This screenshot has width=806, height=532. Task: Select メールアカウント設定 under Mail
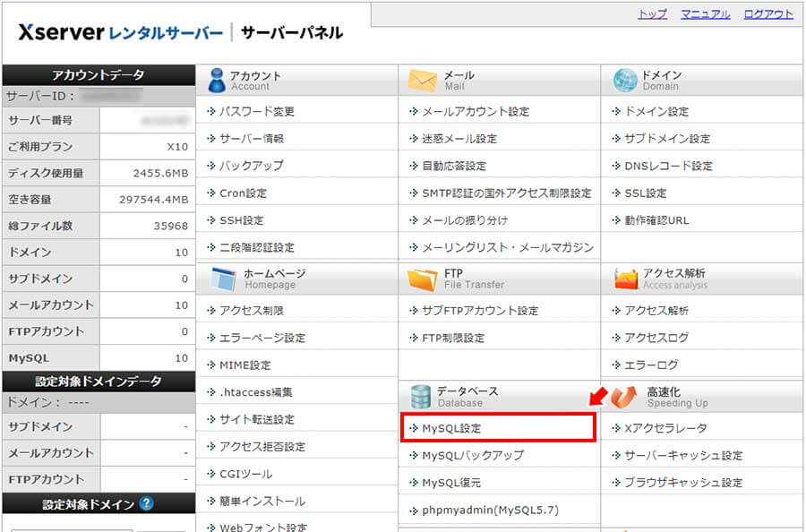(x=475, y=112)
